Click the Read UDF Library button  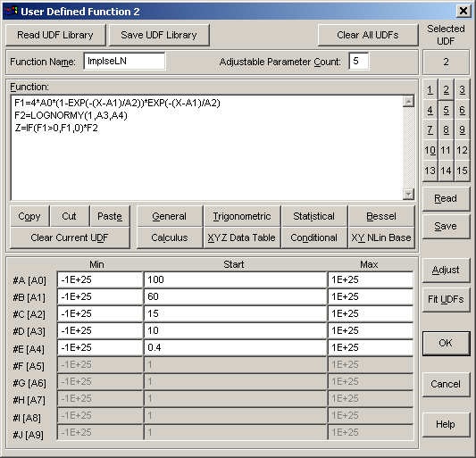pyautogui.click(x=55, y=35)
